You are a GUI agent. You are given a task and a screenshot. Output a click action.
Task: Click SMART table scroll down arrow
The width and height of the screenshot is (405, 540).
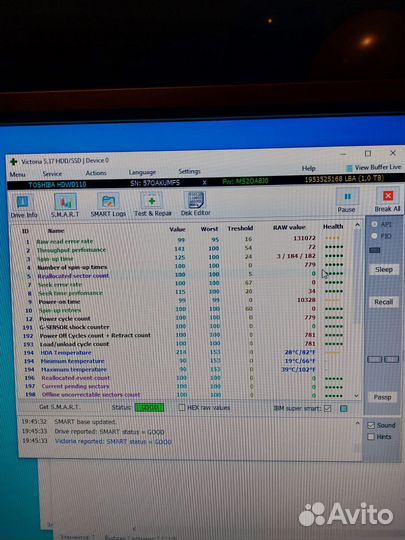point(356,396)
